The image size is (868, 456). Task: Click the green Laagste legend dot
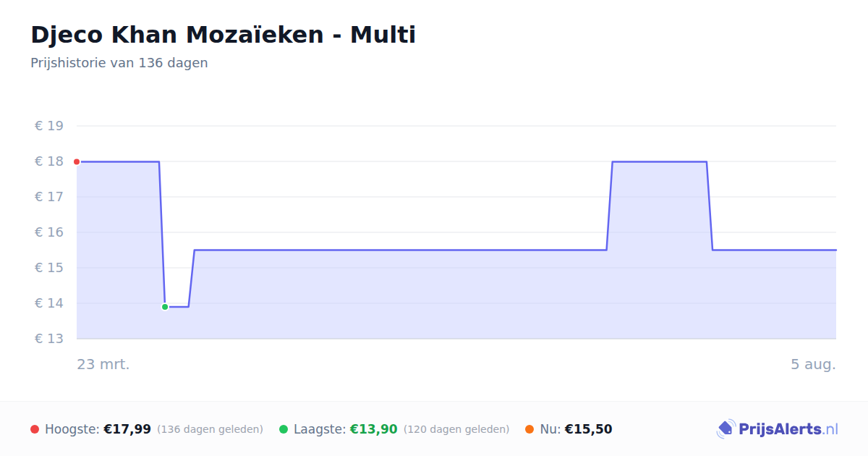coord(284,429)
